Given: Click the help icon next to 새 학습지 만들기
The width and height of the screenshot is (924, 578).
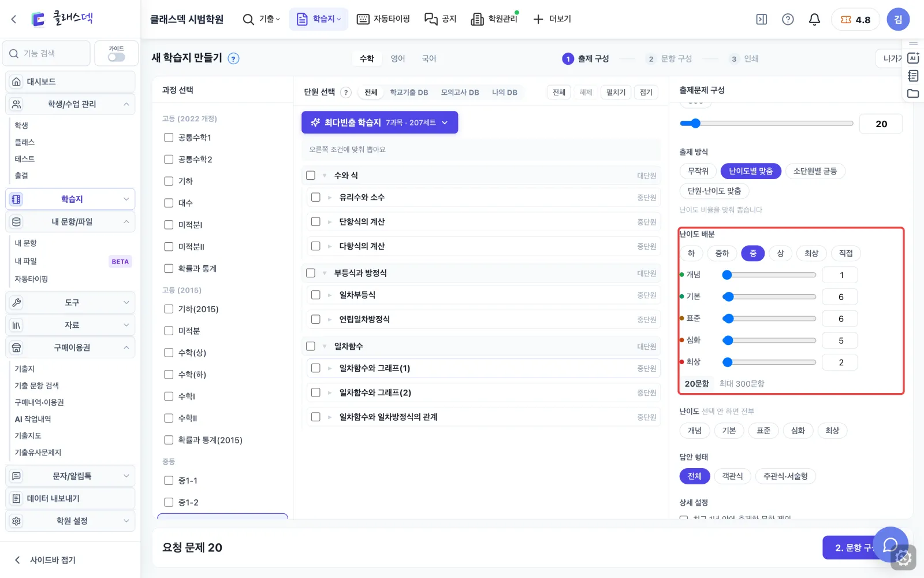Looking at the screenshot, I should [x=233, y=58].
